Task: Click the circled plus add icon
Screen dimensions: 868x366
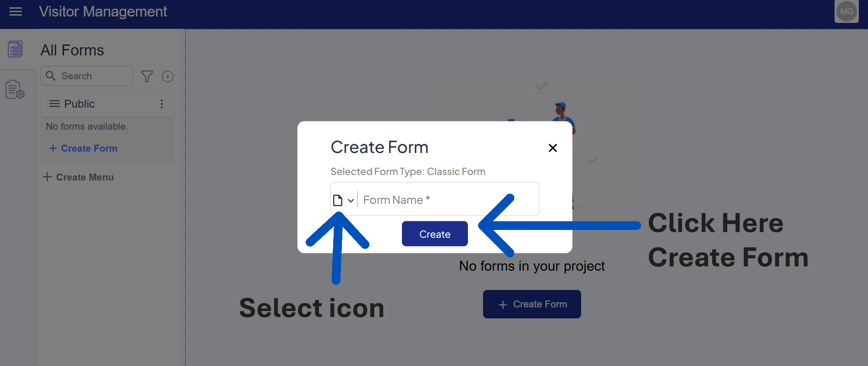Action: pyautogui.click(x=168, y=76)
